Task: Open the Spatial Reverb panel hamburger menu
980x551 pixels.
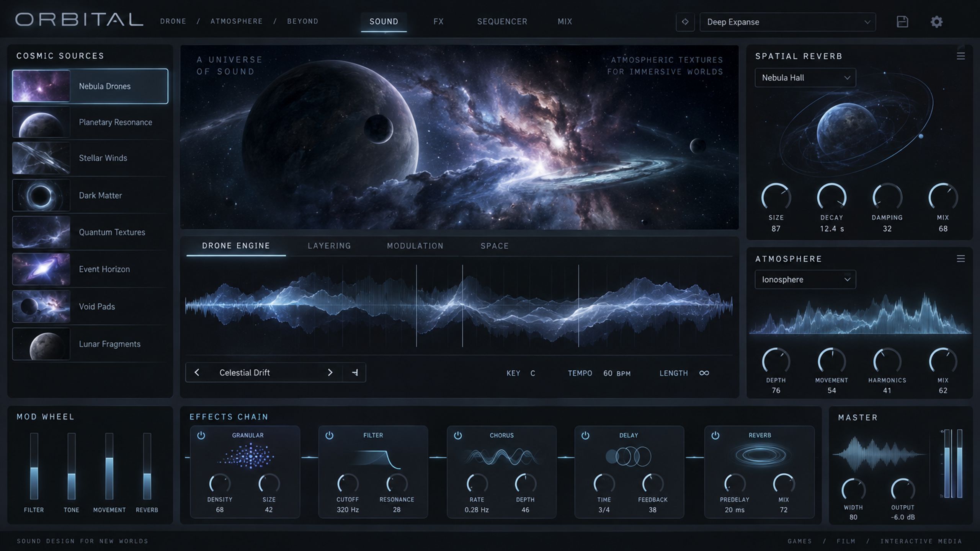Action: point(960,56)
